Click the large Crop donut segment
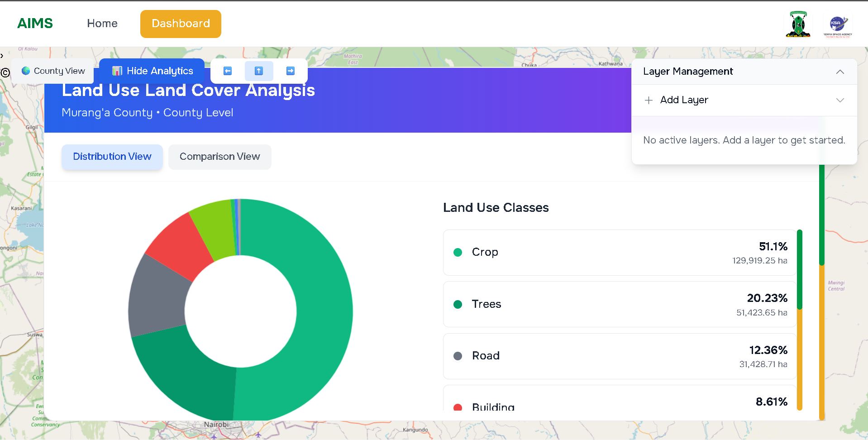 click(324, 312)
